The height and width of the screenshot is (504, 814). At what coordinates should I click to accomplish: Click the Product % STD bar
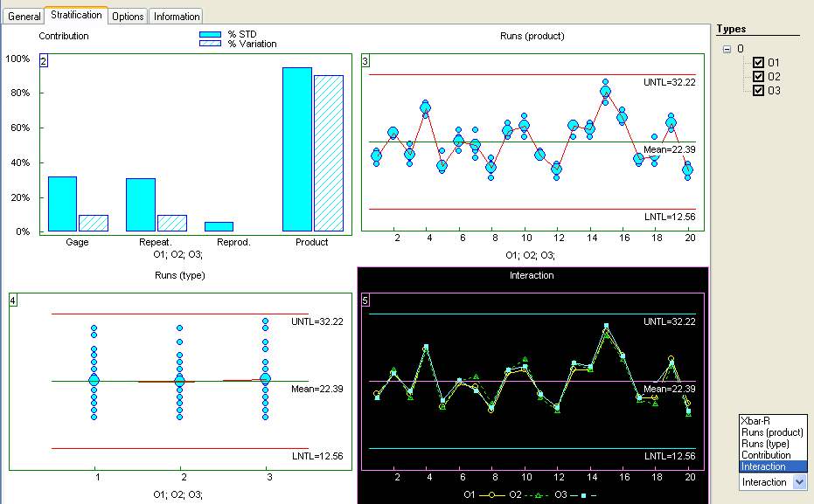[297, 148]
